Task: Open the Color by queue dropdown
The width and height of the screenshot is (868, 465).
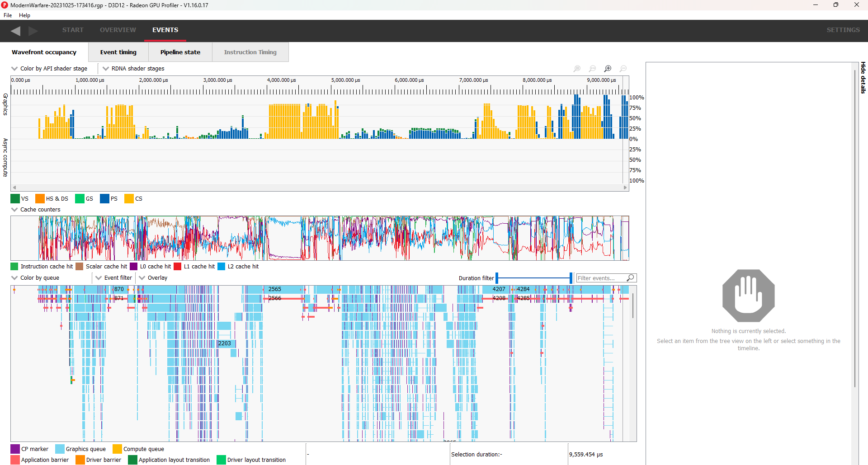Action: [35, 278]
